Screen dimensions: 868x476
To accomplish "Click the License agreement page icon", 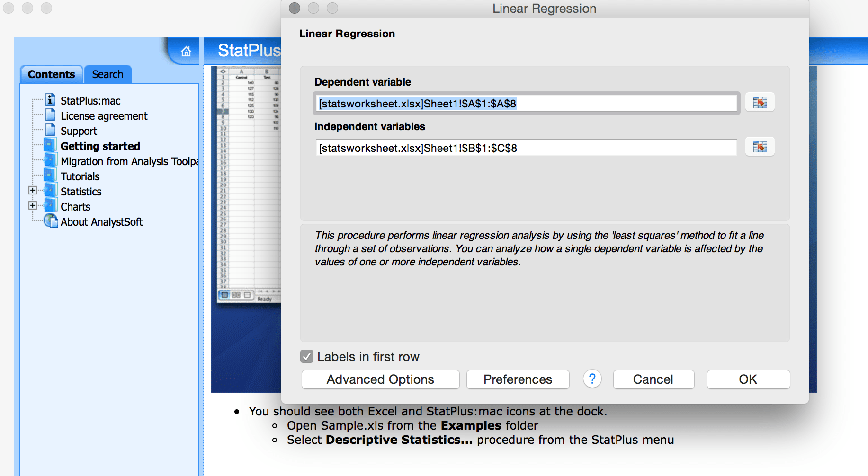I will (x=50, y=115).
